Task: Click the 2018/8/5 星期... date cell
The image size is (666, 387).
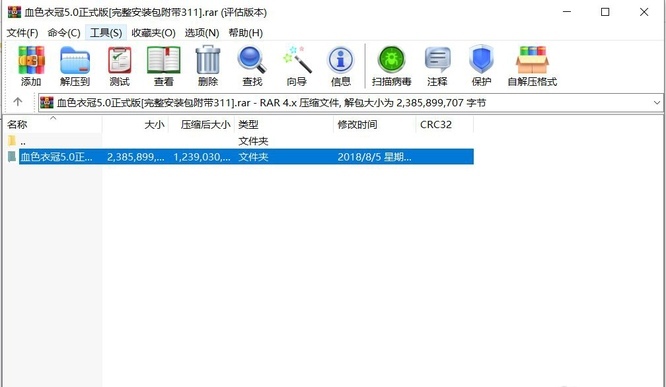Action: (x=374, y=157)
